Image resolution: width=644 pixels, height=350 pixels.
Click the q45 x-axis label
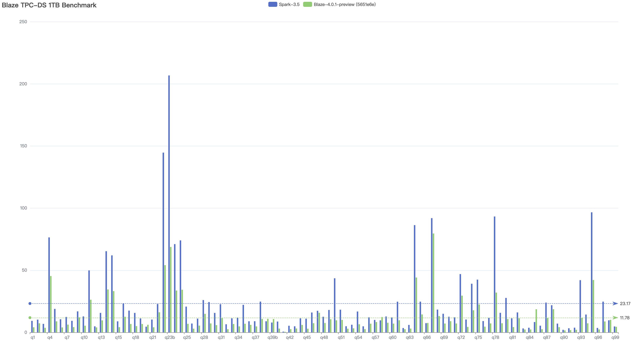tap(307, 337)
